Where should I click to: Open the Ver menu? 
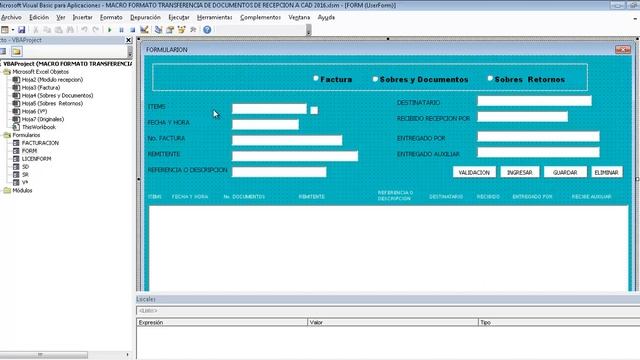(x=61, y=18)
